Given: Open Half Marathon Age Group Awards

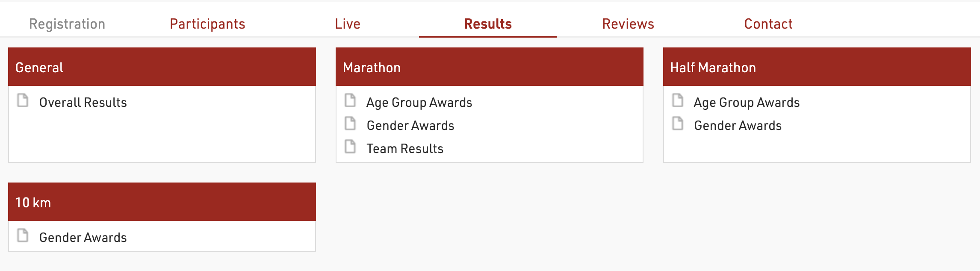Looking at the screenshot, I should (x=747, y=103).
